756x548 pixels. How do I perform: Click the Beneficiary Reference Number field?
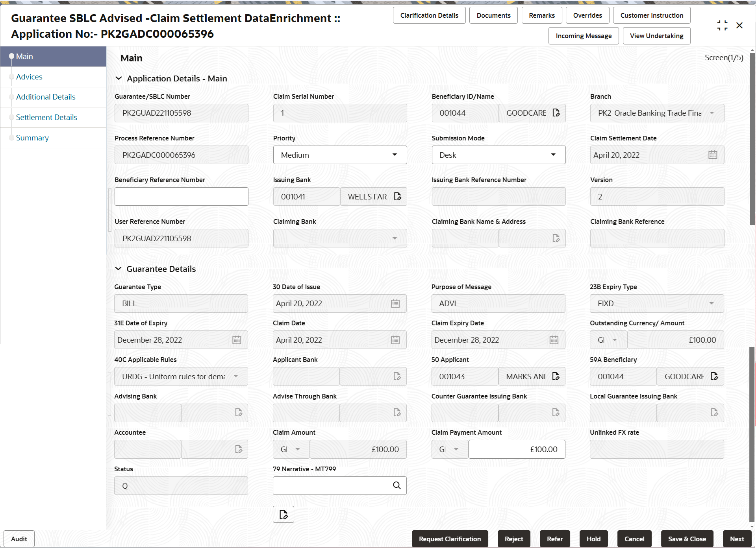click(x=181, y=197)
